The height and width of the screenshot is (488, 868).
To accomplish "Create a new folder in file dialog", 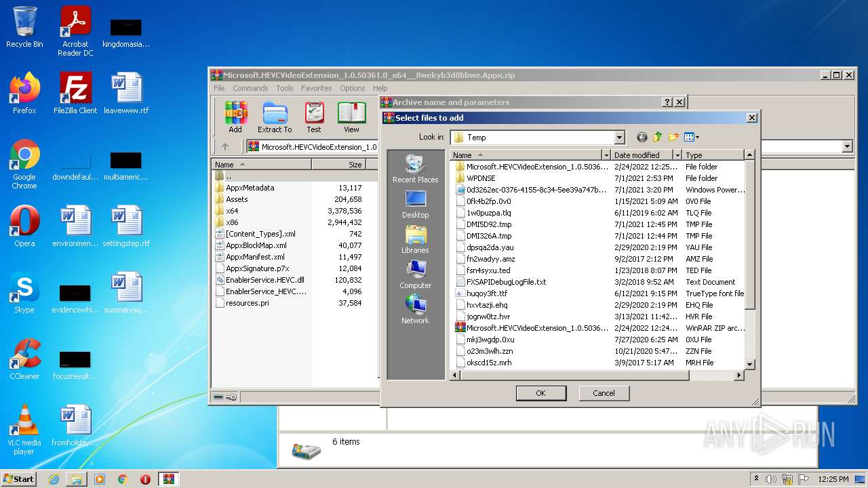I will (673, 138).
